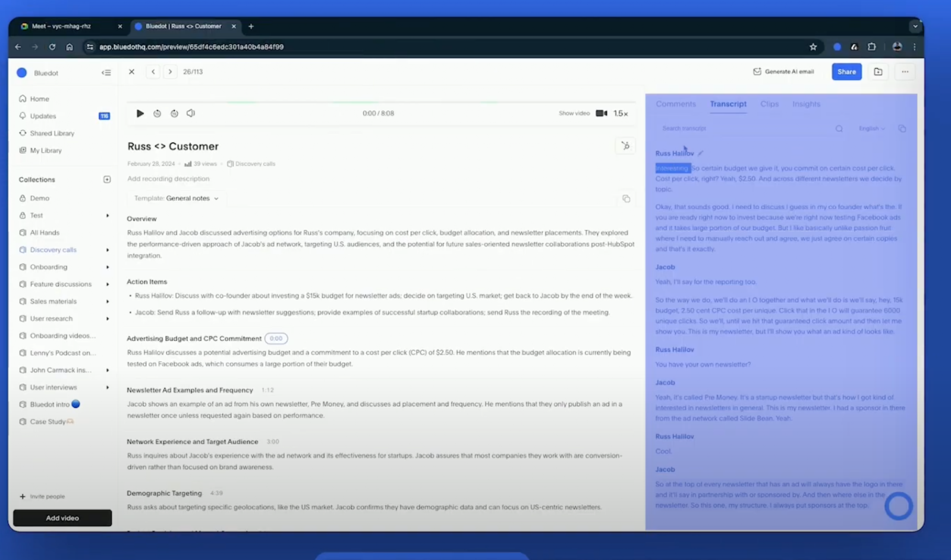
Task: Change the 1.5x playback speed
Action: click(621, 113)
